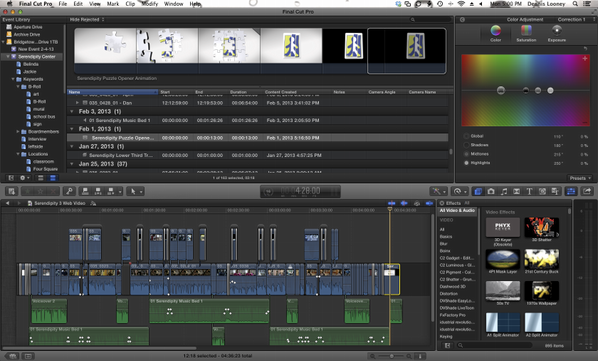Open the Mark menu
This screenshot has width=598, height=361.
click(113, 4)
